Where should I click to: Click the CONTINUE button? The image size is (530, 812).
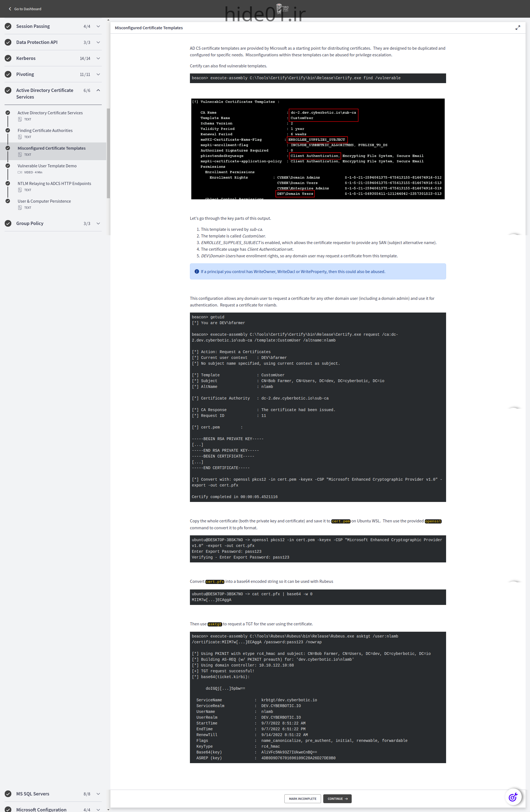(x=337, y=799)
